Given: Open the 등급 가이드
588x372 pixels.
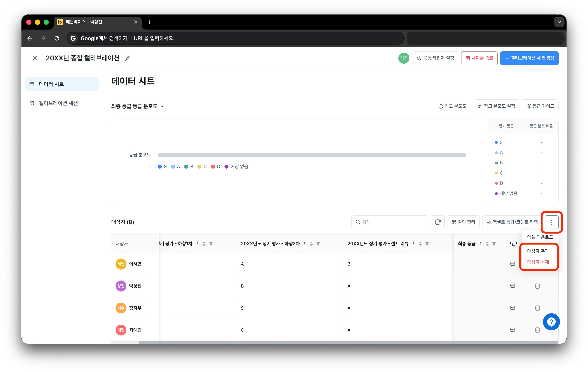Looking at the screenshot, I should pyautogui.click(x=540, y=106).
